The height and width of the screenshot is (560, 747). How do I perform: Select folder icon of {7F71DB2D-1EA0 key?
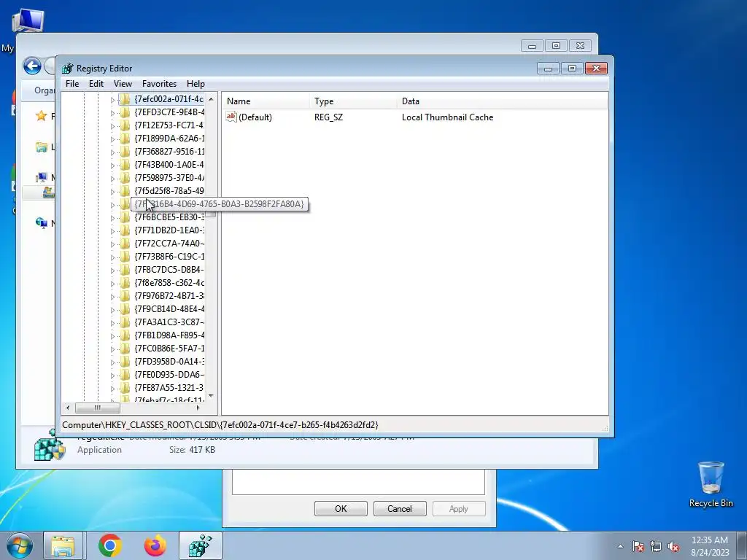point(125,230)
